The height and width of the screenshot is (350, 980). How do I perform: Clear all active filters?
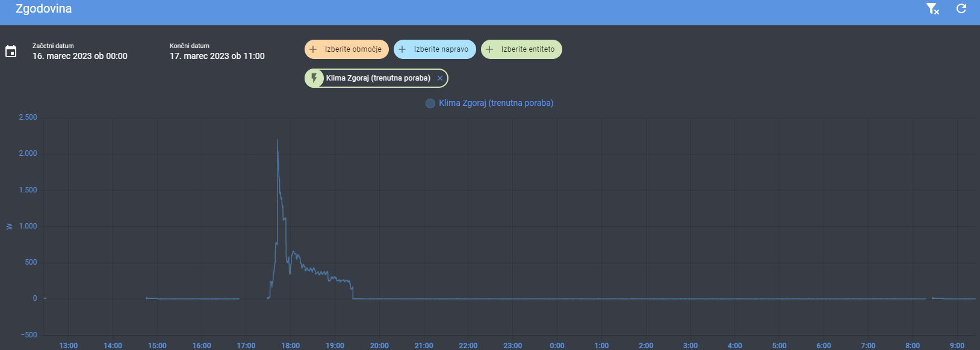[932, 9]
